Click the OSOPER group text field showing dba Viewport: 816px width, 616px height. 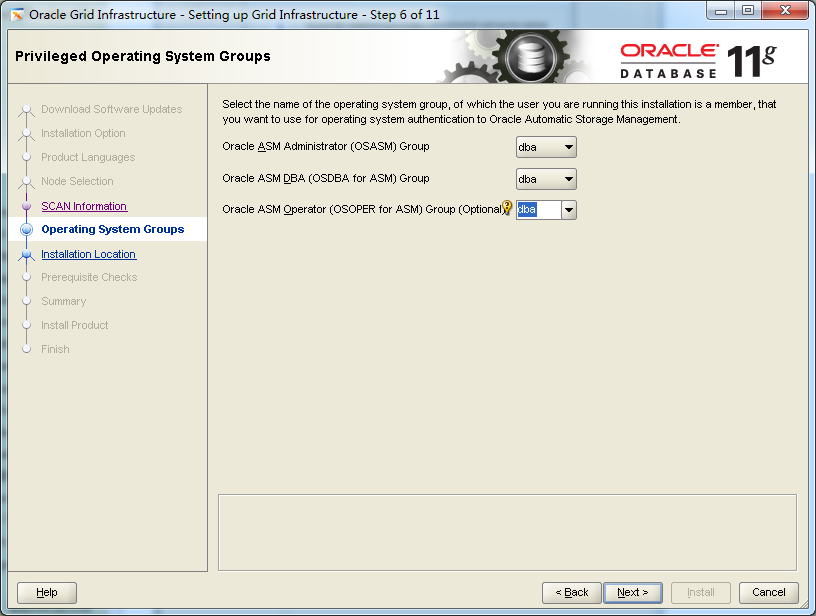(539, 210)
